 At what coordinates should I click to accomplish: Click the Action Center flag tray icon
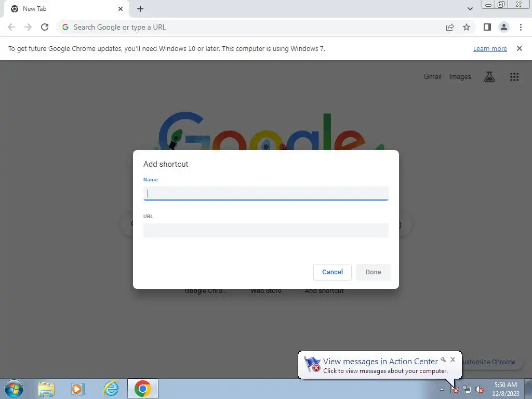tap(454, 390)
